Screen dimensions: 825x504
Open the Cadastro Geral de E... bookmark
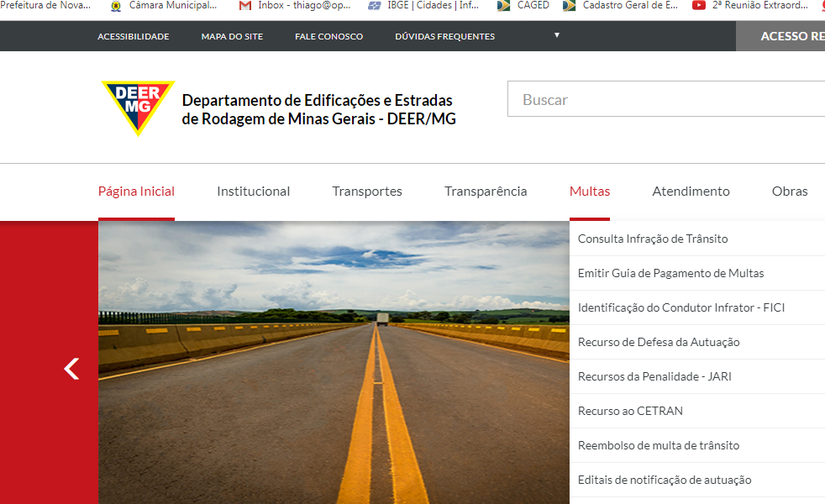pos(620,6)
